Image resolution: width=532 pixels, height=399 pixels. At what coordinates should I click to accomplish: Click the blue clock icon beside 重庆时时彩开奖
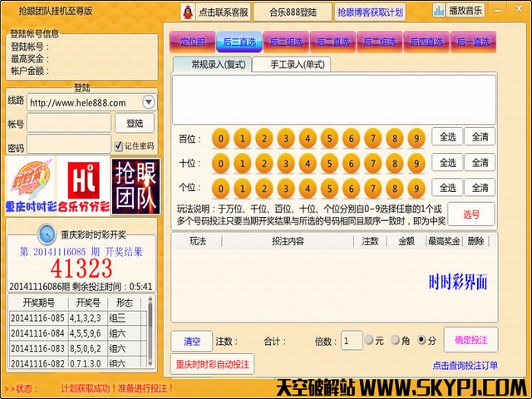point(47,234)
